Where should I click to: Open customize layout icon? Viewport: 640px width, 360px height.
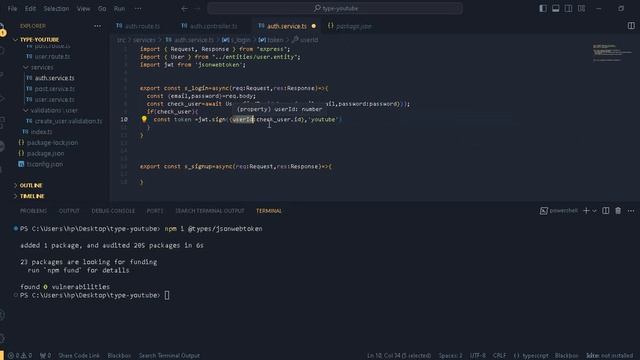pos(581,8)
